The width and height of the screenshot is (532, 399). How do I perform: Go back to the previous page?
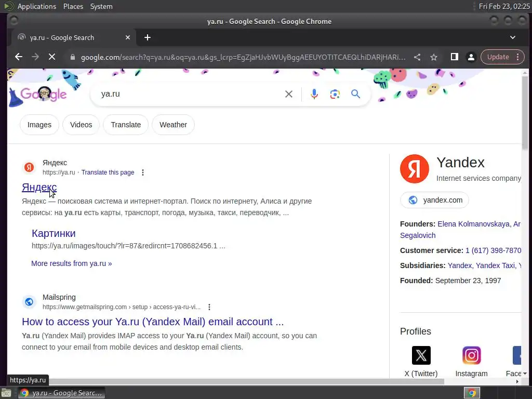(19, 57)
